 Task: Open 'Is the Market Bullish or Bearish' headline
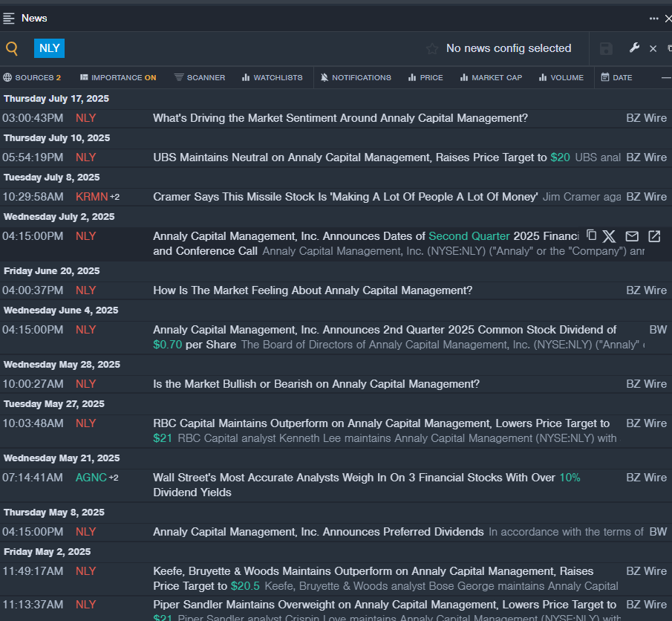(x=316, y=384)
